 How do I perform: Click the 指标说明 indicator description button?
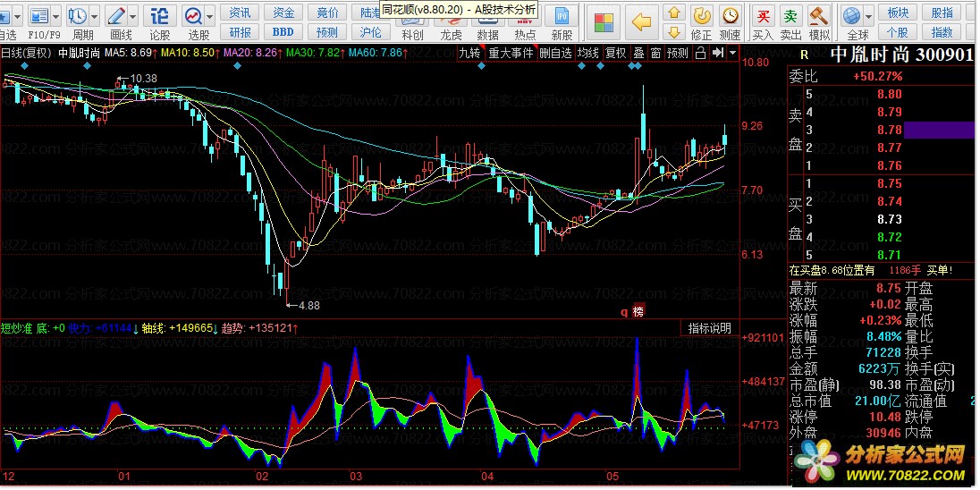coord(709,329)
